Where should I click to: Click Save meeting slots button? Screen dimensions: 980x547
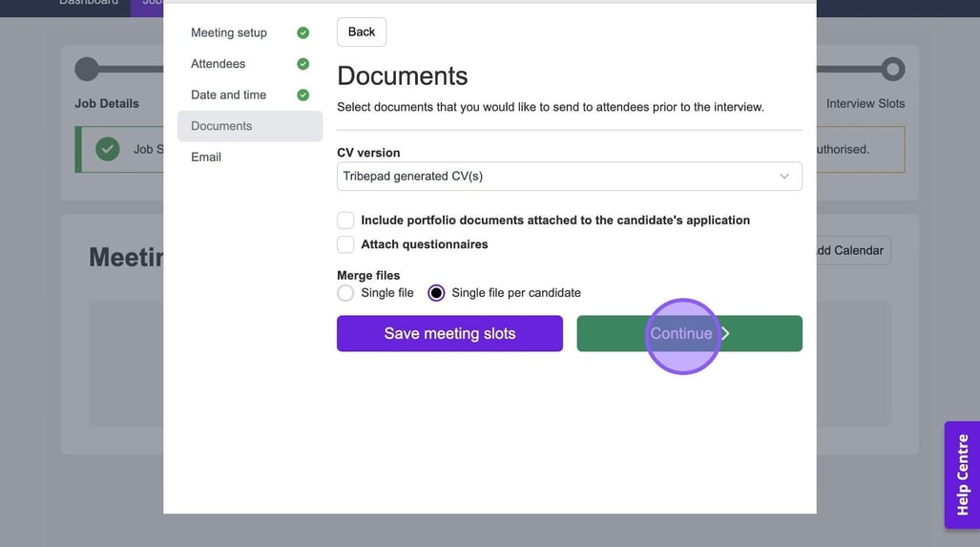[x=449, y=333]
